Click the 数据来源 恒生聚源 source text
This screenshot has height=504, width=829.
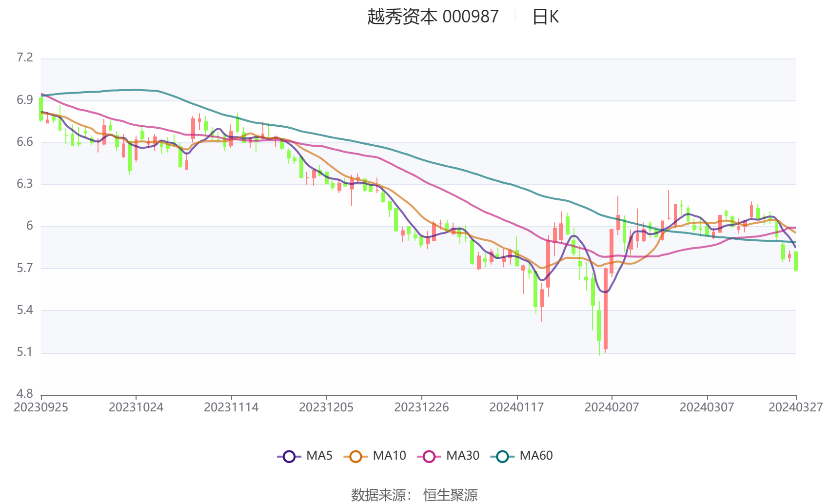click(x=414, y=495)
